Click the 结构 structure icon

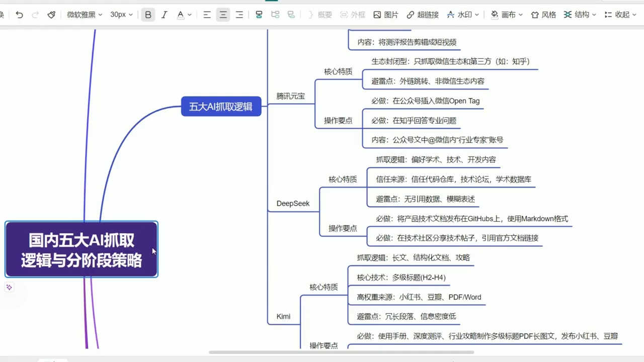point(568,15)
